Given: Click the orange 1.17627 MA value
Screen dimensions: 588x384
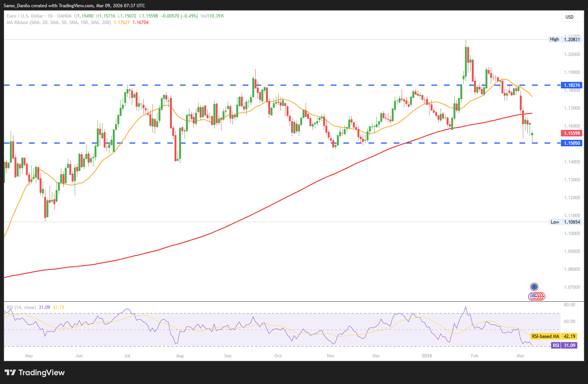Looking at the screenshot, I should pos(122,22).
